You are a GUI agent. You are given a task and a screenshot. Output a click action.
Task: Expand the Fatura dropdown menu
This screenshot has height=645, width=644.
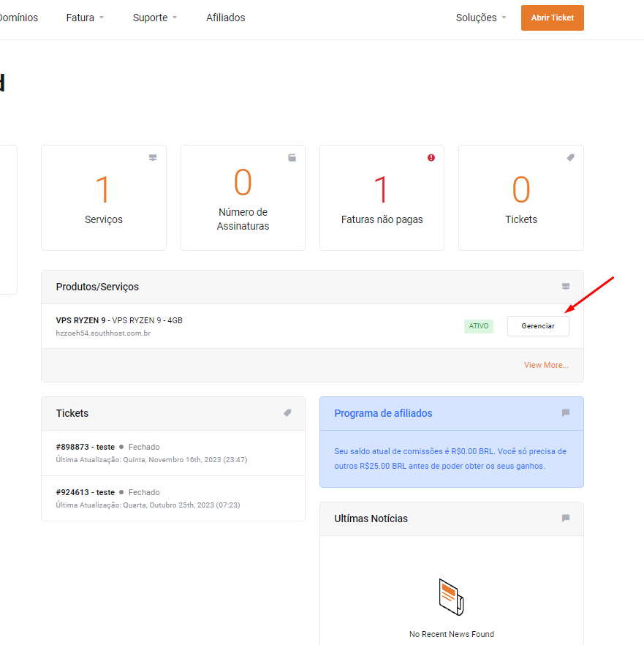click(85, 18)
